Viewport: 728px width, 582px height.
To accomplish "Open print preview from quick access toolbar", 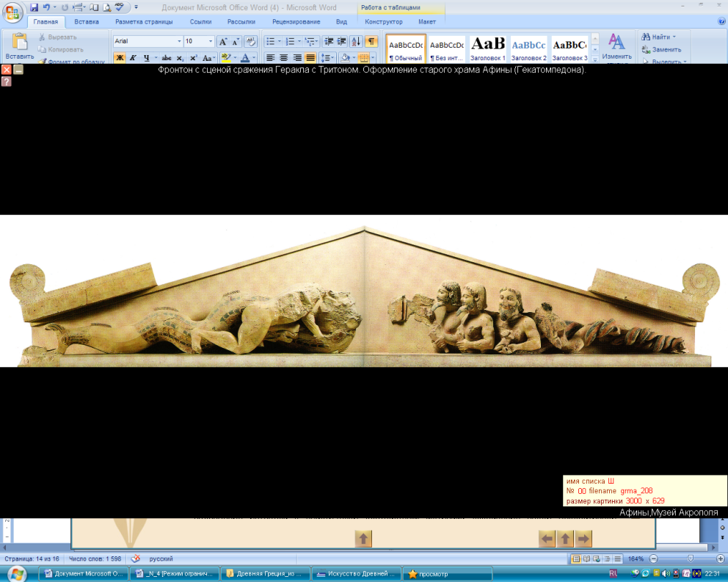I will pos(107,7).
